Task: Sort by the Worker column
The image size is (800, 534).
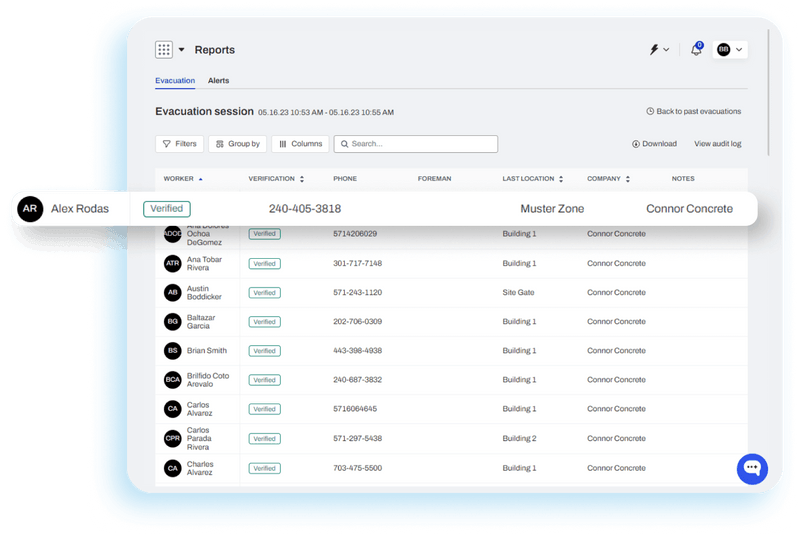Action: [183, 179]
